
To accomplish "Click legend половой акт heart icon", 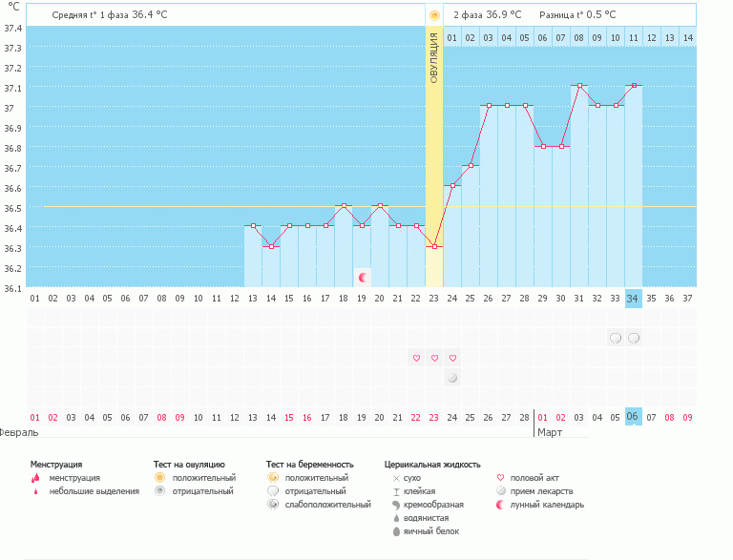I will coord(501,478).
